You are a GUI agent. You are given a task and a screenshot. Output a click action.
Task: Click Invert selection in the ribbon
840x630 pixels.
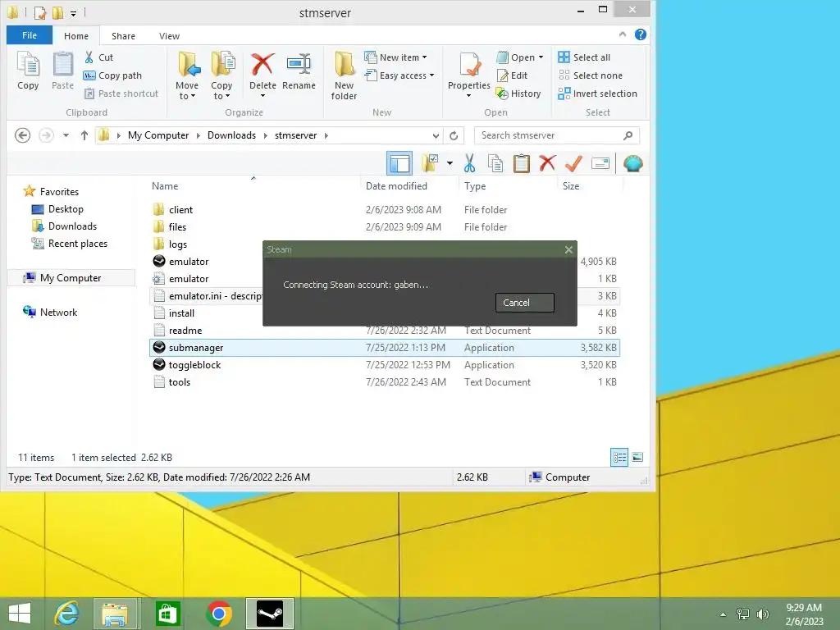597,94
